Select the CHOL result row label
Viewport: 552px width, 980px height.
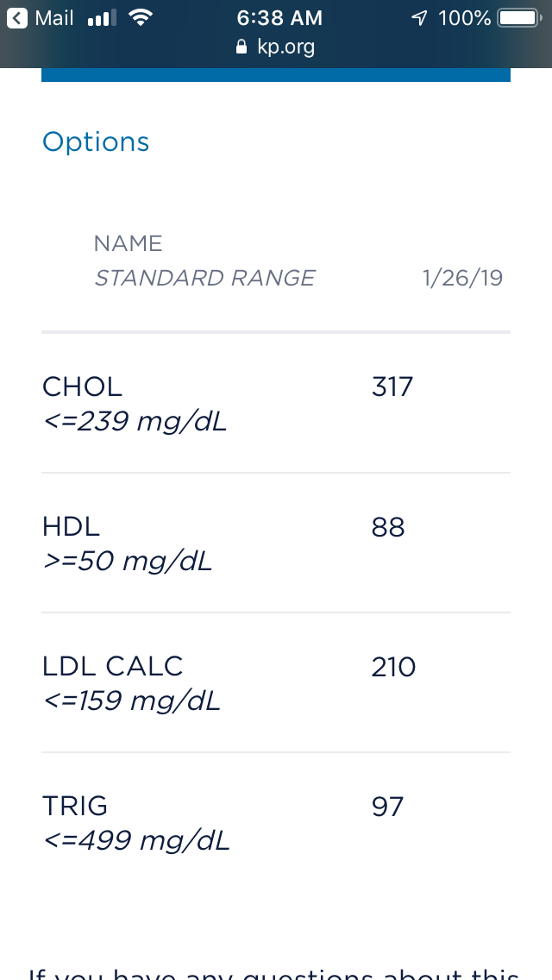83,386
